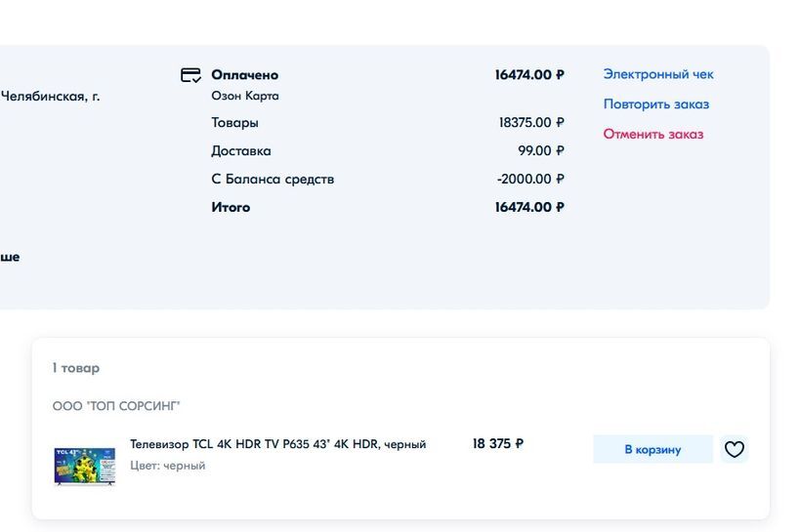Click the Товары 18375.00 ₽ row
This screenshot has height=532, width=799.
click(x=388, y=123)
